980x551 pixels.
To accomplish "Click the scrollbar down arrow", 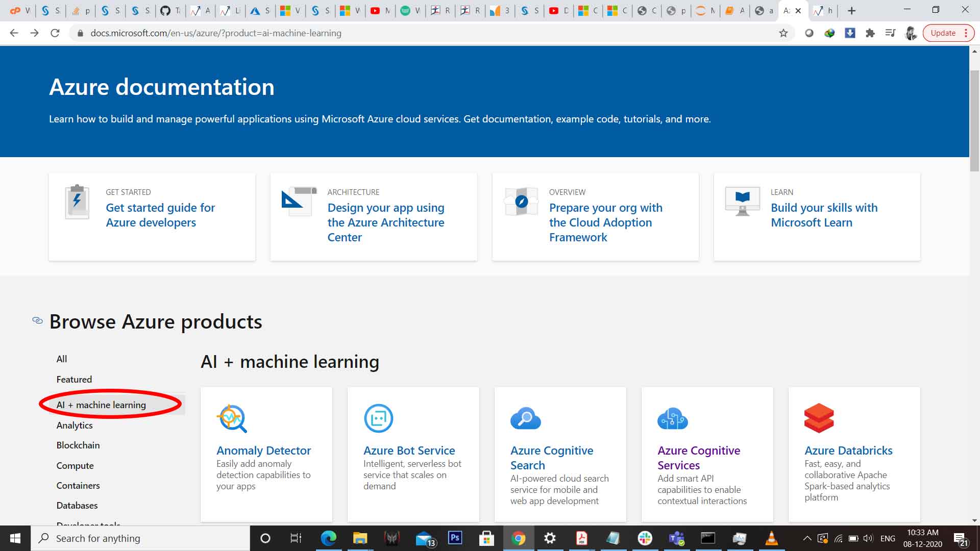I will pos(974,520).
